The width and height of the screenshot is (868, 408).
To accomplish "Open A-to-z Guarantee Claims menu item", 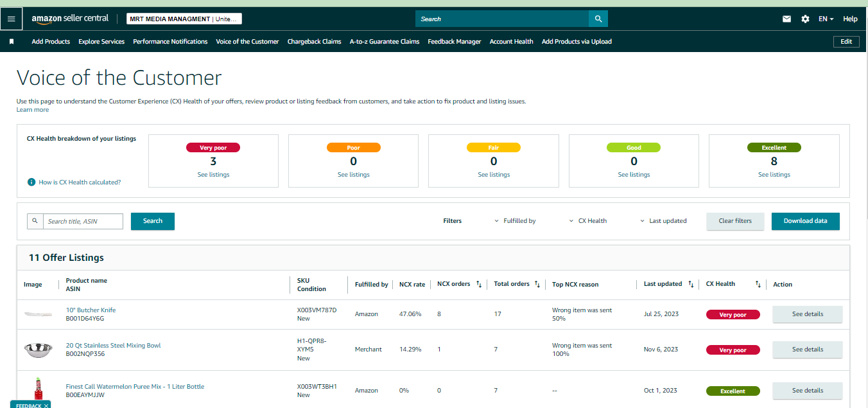I will coord(384,42).
